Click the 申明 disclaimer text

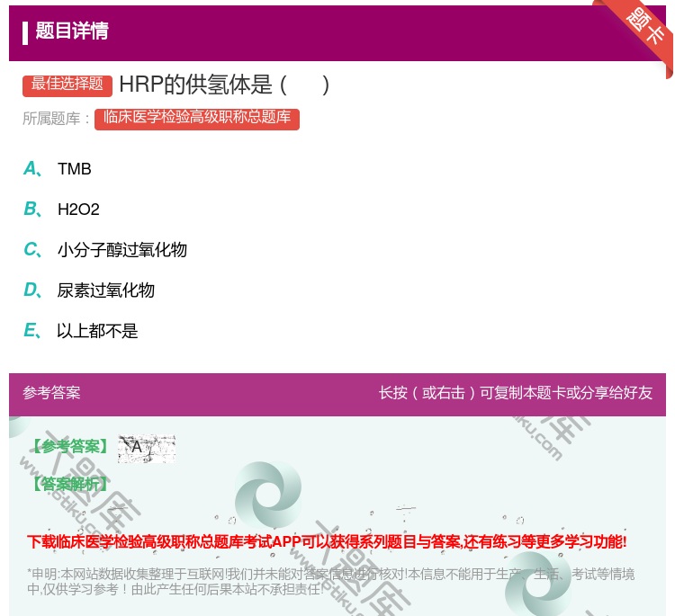click(x=330, y=581)
